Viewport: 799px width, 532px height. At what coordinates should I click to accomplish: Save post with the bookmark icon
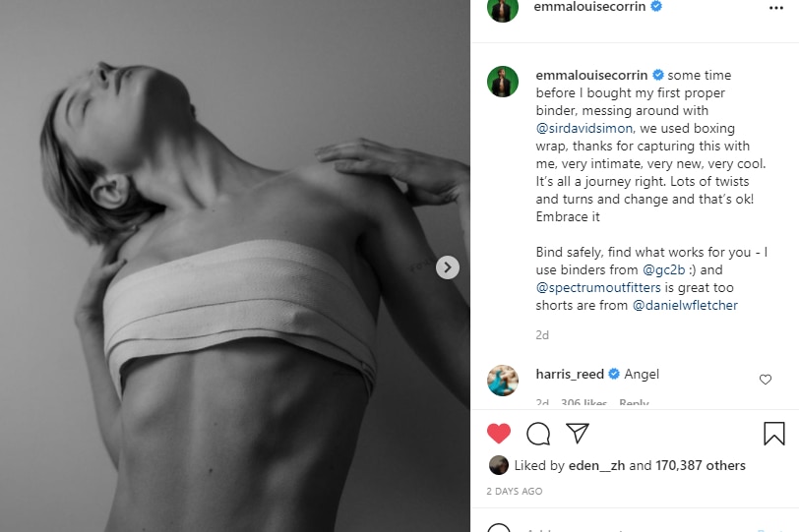click(773, 434)
